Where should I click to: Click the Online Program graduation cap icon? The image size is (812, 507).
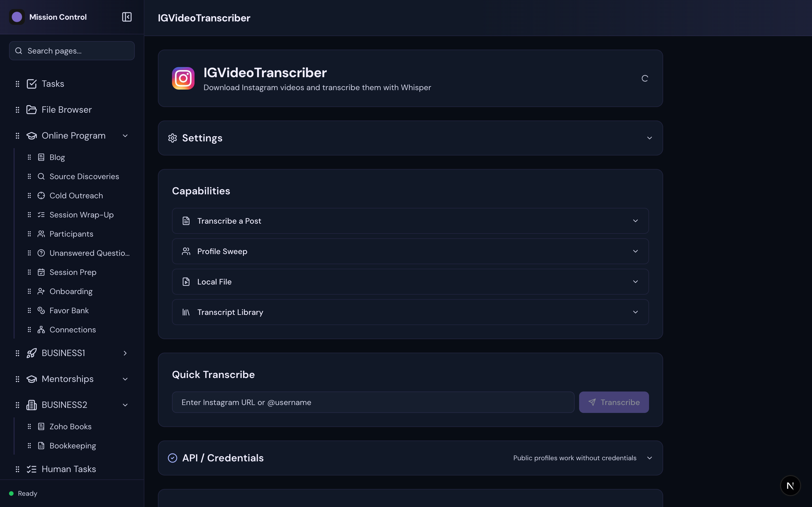(32, 135)
